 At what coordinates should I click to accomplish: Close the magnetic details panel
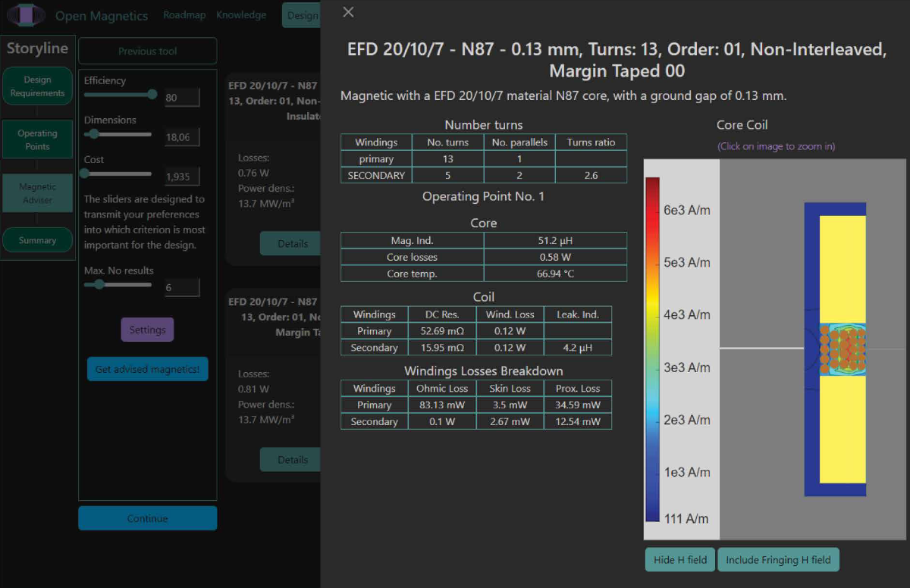click(348, 11)
